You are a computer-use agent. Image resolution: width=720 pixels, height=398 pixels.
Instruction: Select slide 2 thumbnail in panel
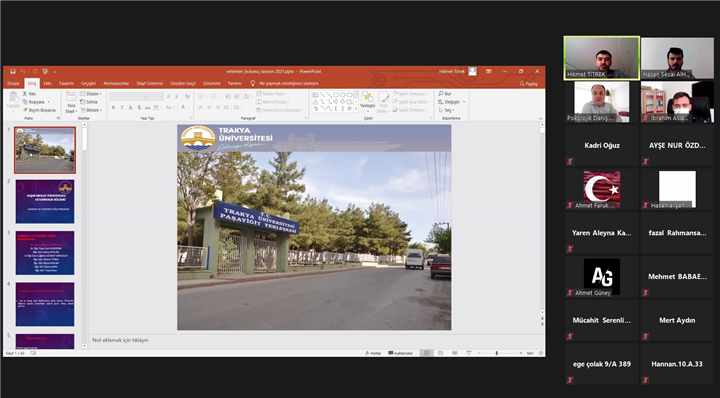[x=45, y=202]
